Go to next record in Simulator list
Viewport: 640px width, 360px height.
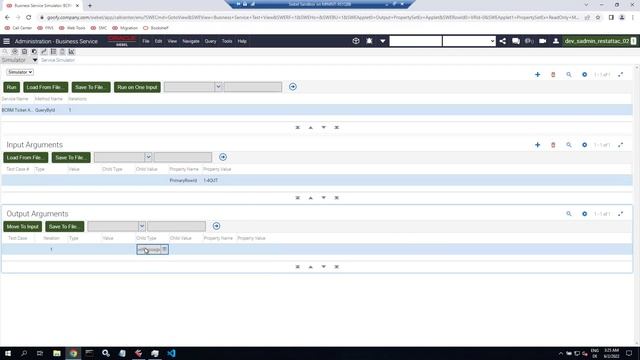pos(324,127)
